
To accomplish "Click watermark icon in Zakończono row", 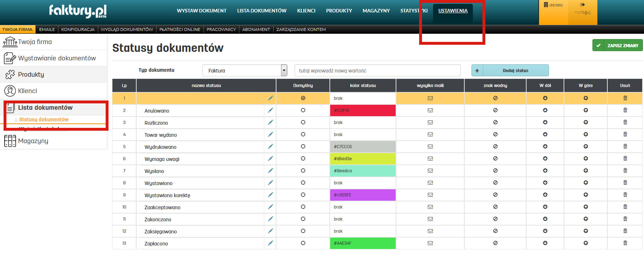I will click(x=495, y=219).
